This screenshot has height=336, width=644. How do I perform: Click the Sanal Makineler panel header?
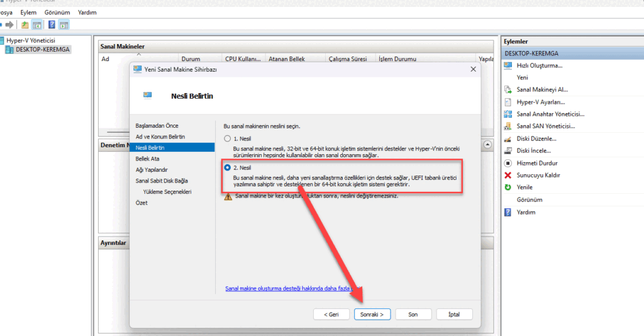pyautogui.click(x=296, y=47)
